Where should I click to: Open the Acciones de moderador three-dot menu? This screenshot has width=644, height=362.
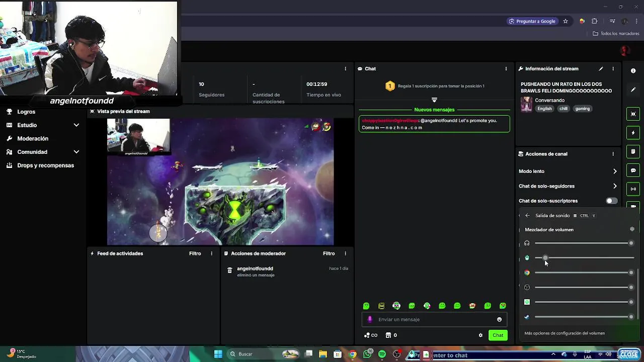(345, 253)
